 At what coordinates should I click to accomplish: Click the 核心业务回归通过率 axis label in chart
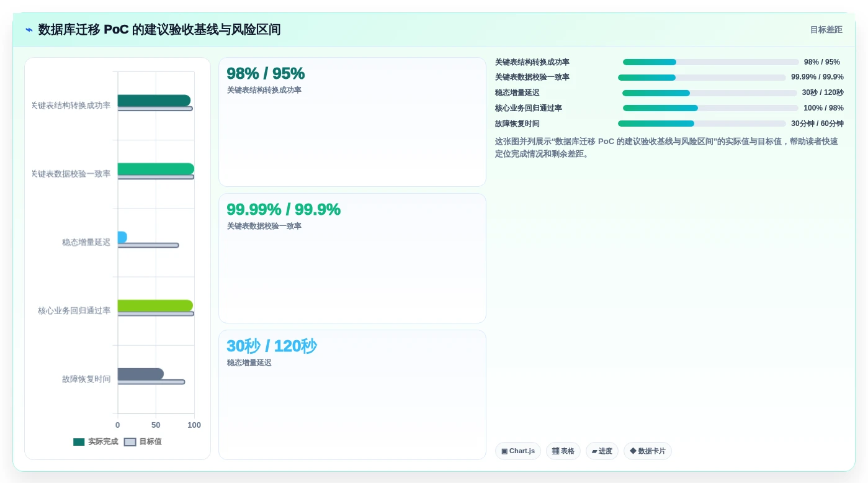pos(74,310)
